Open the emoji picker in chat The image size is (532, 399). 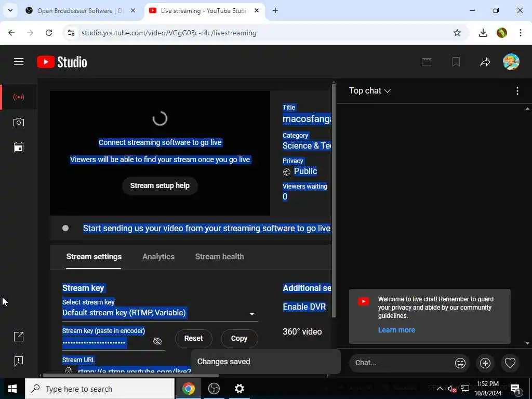tap(460, 363)
